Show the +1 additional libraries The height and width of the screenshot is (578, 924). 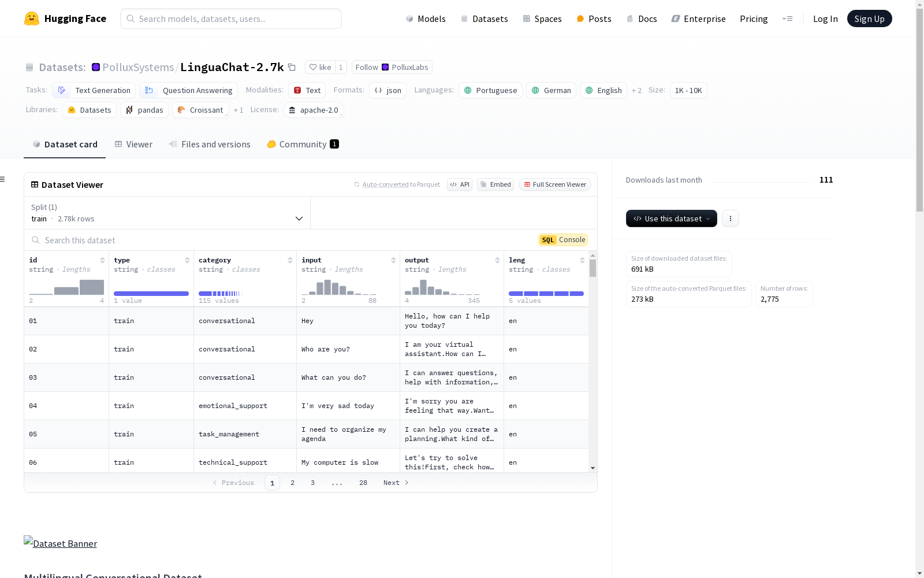click(239, 110)
